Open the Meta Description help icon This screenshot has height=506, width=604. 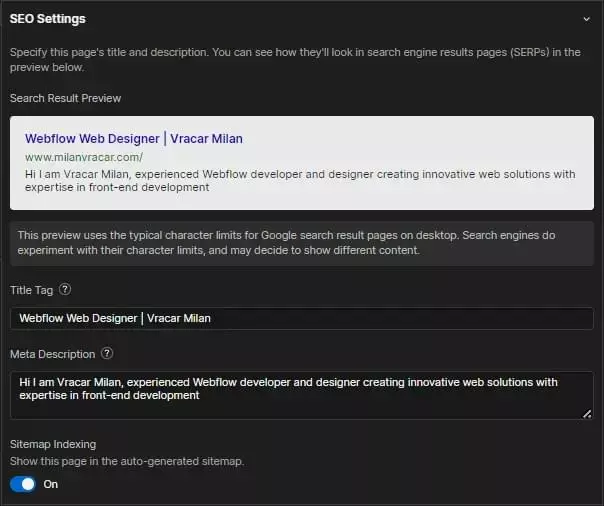click(x=107, y=353)
